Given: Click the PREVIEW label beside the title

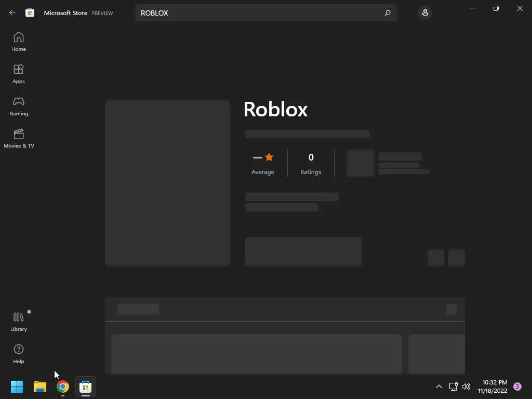Looking at the screenshot, I should (102, 13).
